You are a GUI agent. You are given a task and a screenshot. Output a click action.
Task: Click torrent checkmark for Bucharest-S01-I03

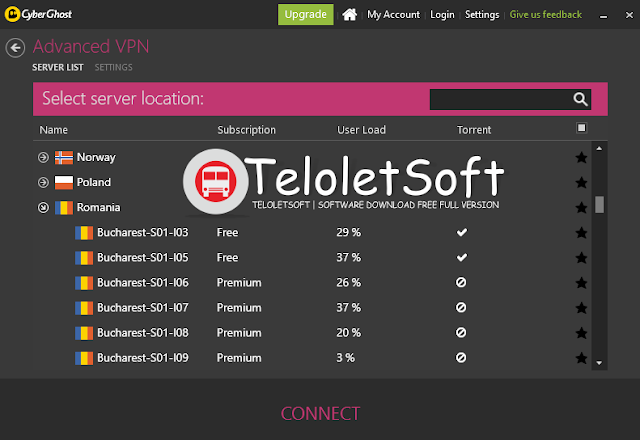[x=462, y=232]
